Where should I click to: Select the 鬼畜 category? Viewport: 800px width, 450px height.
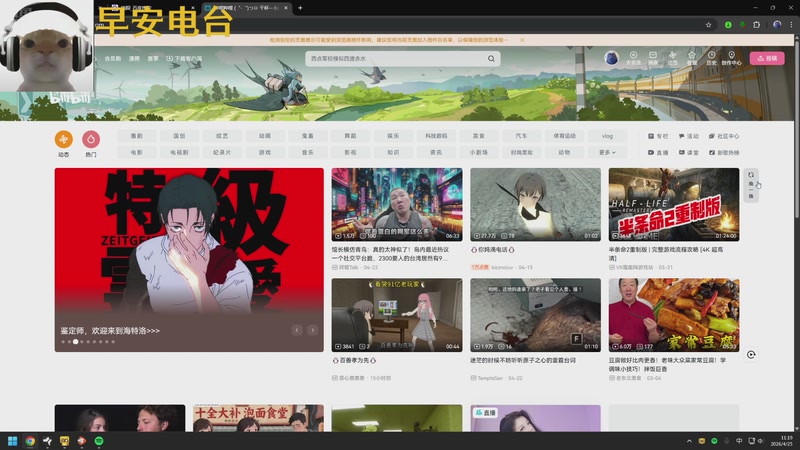pyautogui.click(x=307, y=136)
